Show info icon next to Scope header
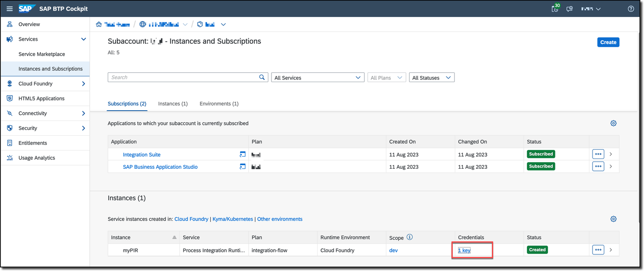Screen dimensions: 644x271 coord(410,237)
